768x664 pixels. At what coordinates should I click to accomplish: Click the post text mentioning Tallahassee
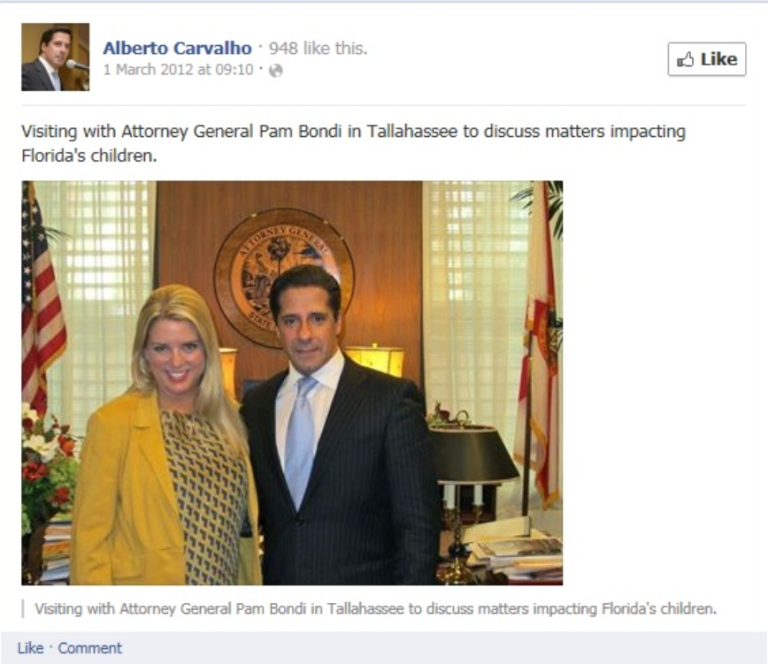(353, 143)
